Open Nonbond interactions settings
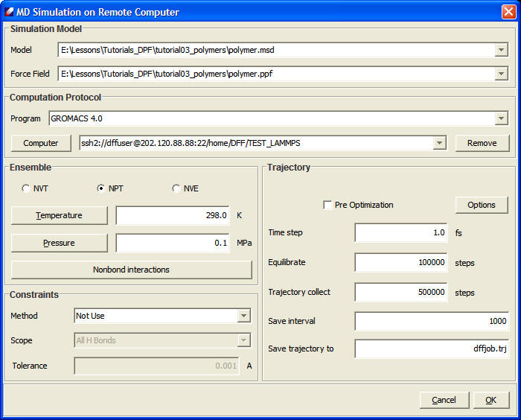 [131, 270]
